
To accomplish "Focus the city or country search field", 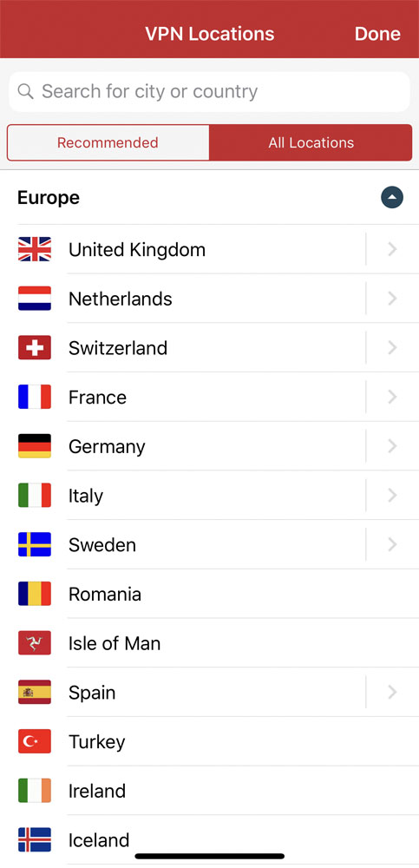I will (209, 91).
